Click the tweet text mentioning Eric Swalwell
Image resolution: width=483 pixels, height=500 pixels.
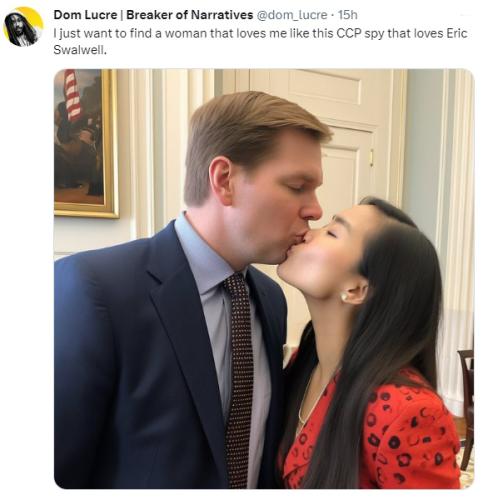click(x=260, y=41)
